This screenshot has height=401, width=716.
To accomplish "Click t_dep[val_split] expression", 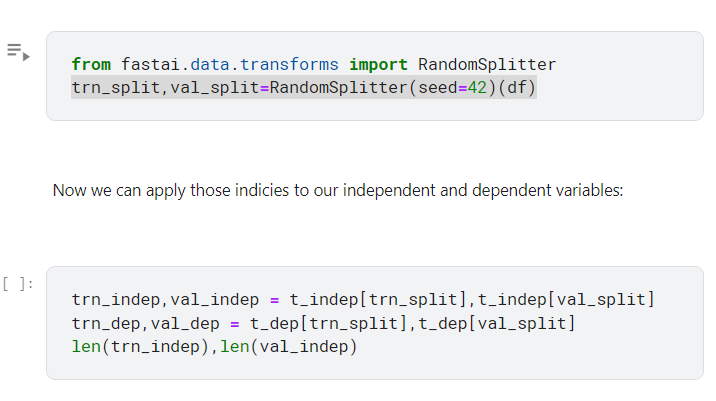I will (497, 323).
